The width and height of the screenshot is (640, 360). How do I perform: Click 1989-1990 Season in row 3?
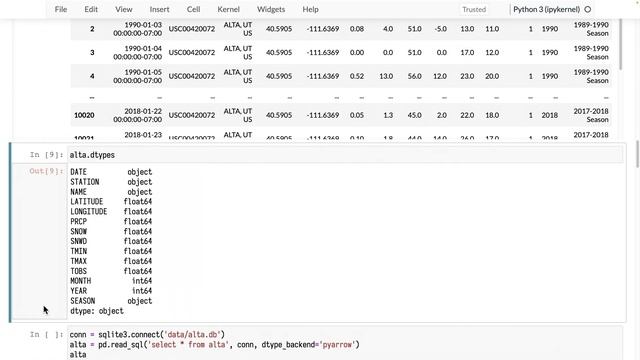point(591,53)
